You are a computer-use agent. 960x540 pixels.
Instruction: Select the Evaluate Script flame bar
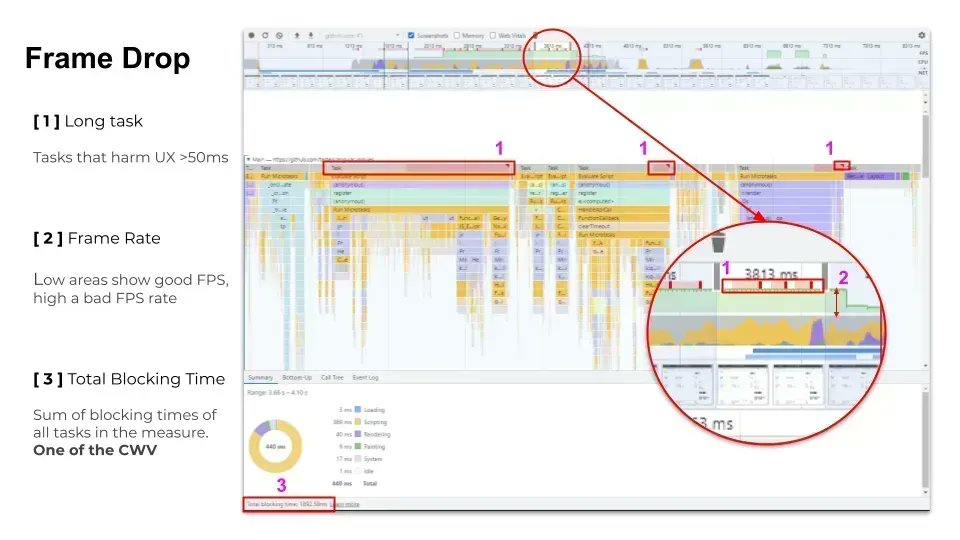pyautogui.click(x=623, y=176)
